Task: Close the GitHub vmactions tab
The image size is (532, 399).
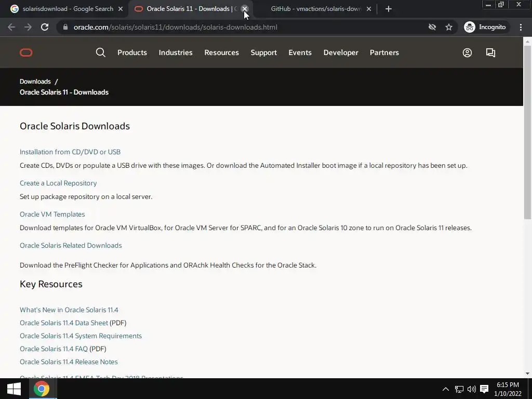Action: tap(369, 9)
